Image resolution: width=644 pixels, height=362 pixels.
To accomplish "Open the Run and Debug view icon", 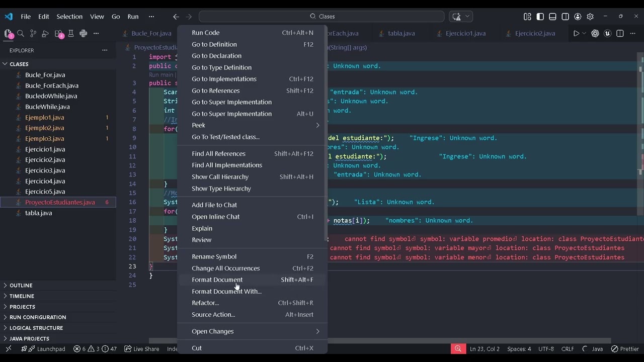I will tap(45, 34).
